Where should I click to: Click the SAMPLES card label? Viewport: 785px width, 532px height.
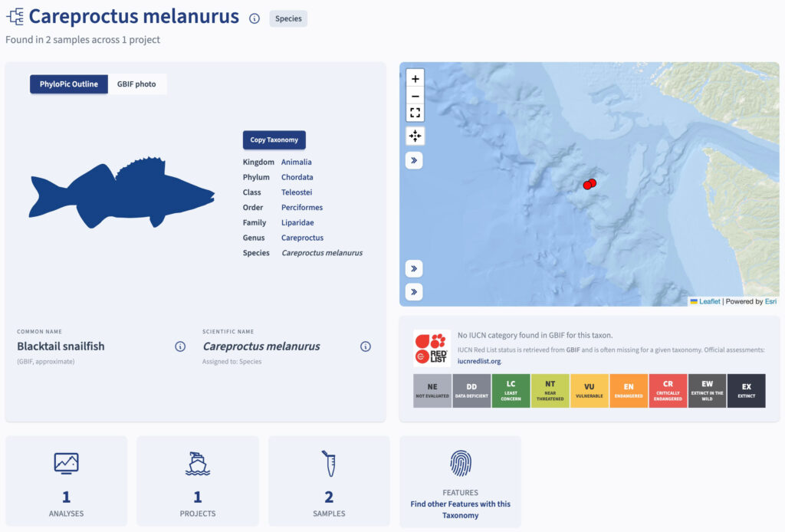pyautogui.click(x=329, y=514)
